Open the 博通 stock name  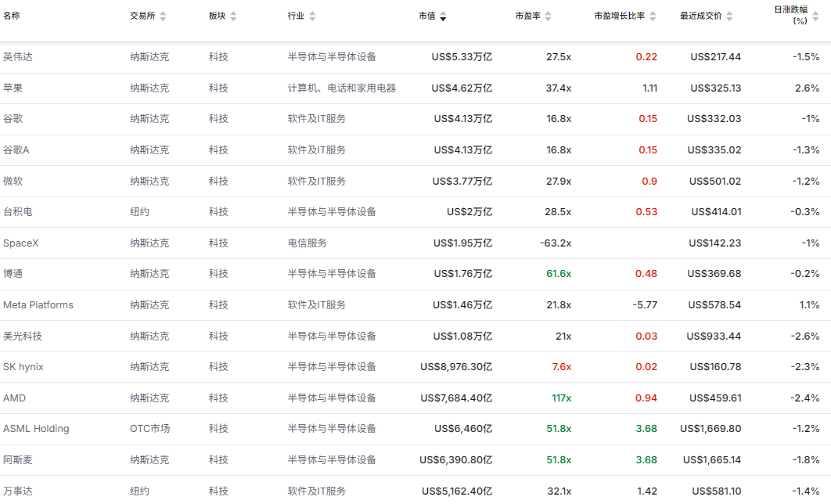click(x=13, y=274)
